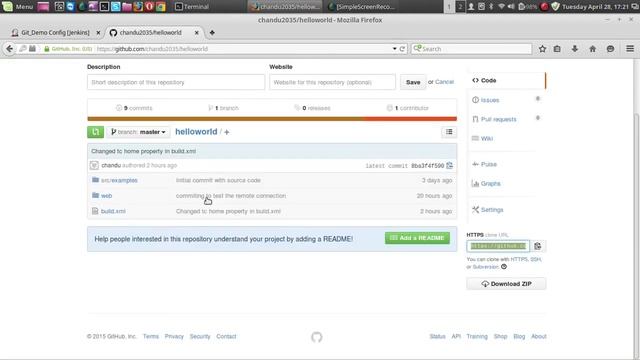Screen dimensions: 640x360
Task: Open the build.xml file
Action: click(x=113, y=211)
